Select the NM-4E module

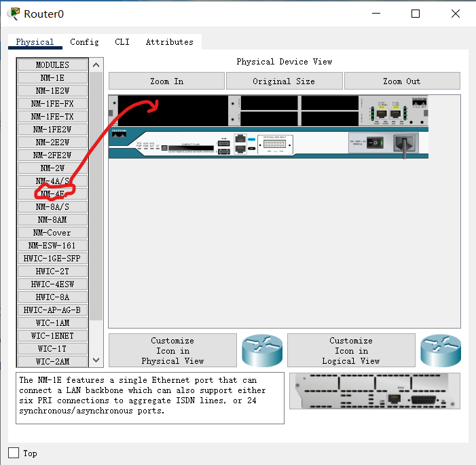coord(52,194)
